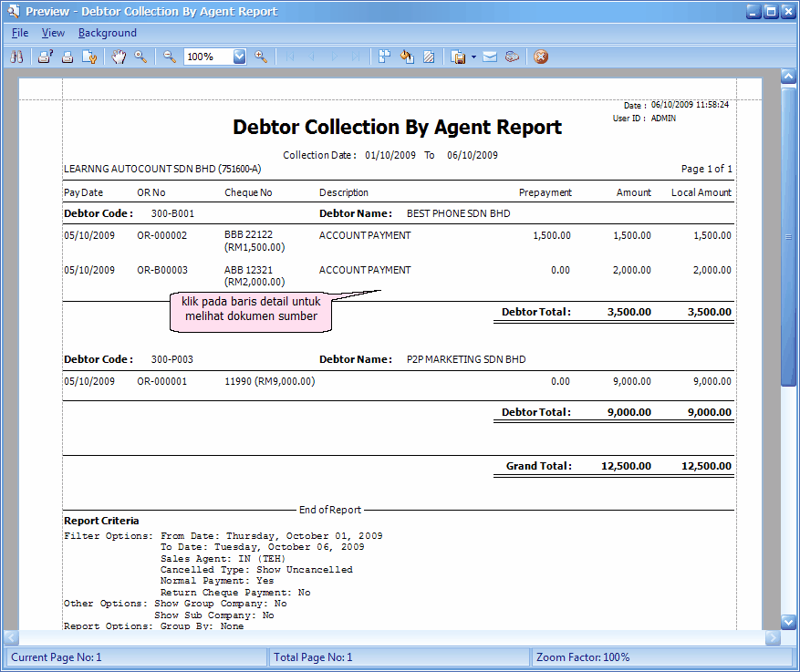Screen dimensions: 800x672
Task: Open the zoom level dropdown
Action: click(x=239, y=57)
